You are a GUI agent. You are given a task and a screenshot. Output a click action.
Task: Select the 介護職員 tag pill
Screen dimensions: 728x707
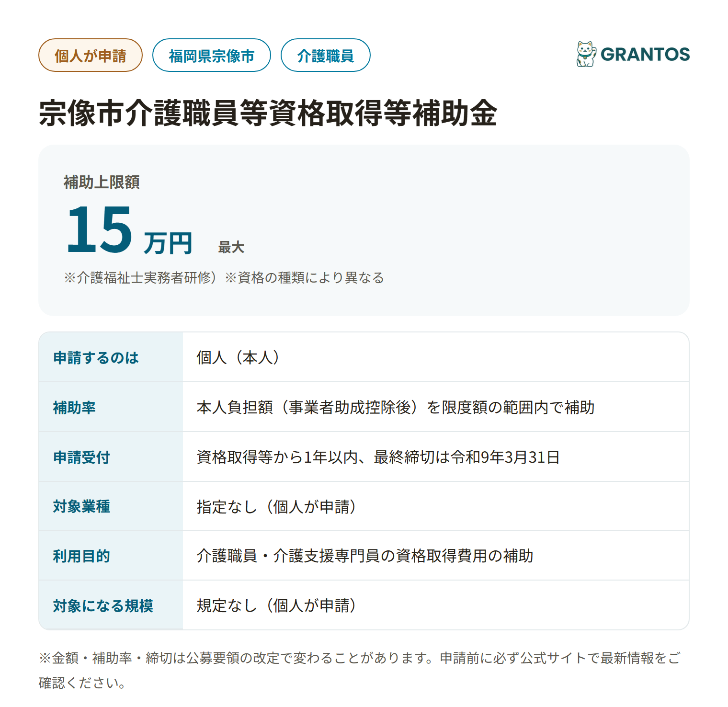(326, 55)
